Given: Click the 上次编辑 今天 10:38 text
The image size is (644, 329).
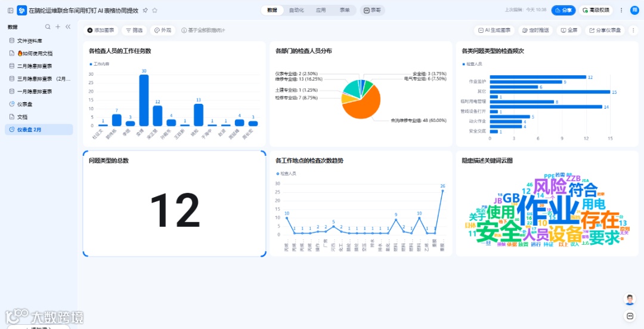Looking at the screenshot, I should click(525, 10).
